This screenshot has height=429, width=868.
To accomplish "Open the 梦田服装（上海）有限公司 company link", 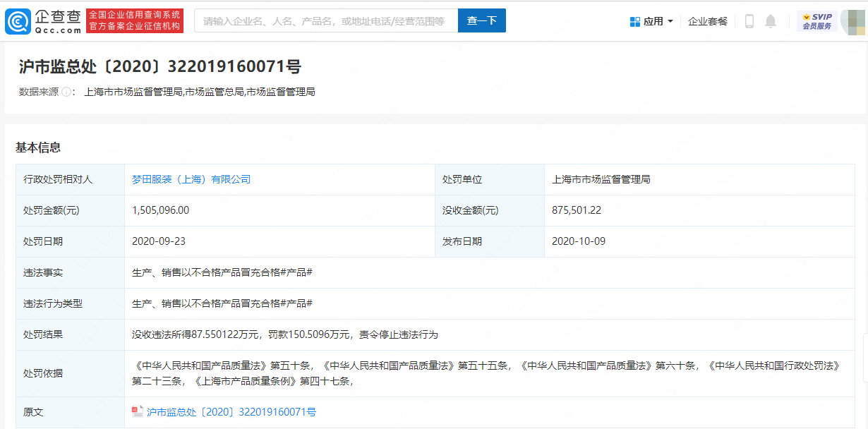I will tap(191, 179).
